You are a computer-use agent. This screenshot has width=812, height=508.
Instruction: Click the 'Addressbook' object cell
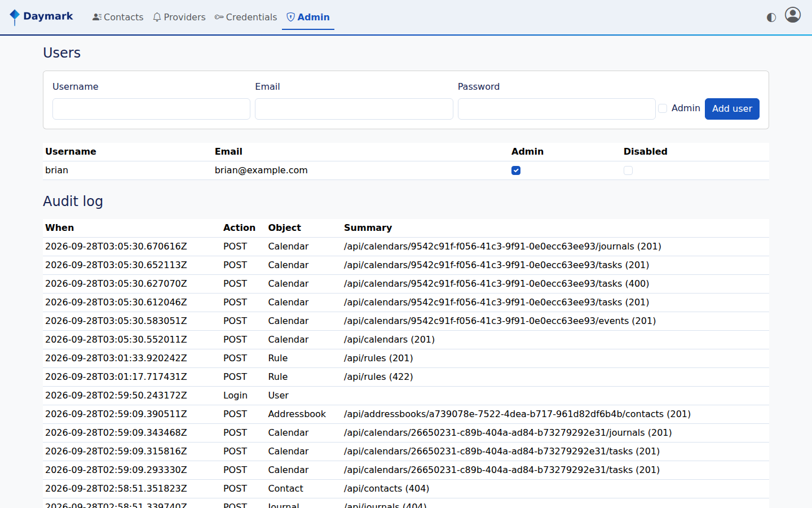(x=297, y=414)
